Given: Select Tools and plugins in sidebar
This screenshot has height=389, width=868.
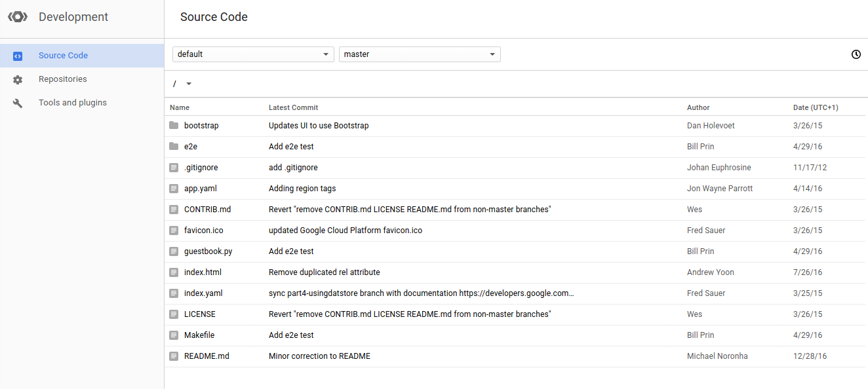Looking at the screenshot, I should (x=73, y=103).
